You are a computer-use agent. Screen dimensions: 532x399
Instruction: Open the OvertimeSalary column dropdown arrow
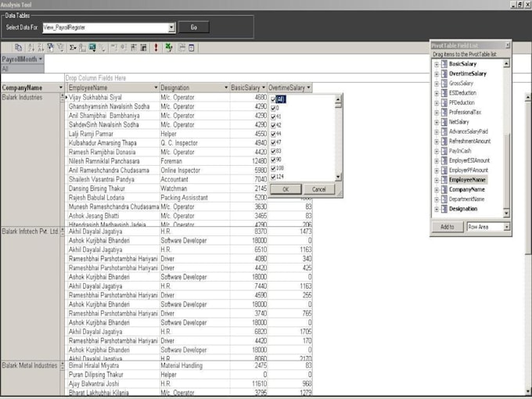coord(308,88)
